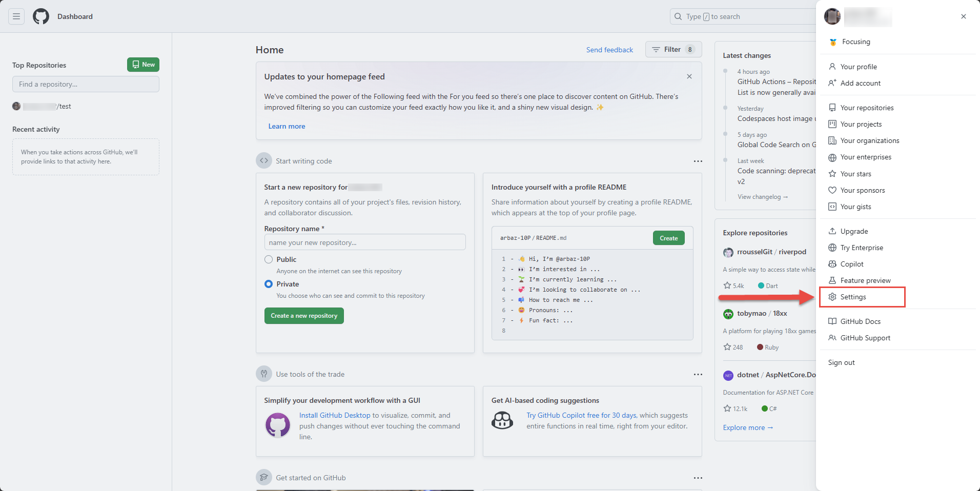Select Copilot from the account menu
980x491 pixels.
coord(851,263)
